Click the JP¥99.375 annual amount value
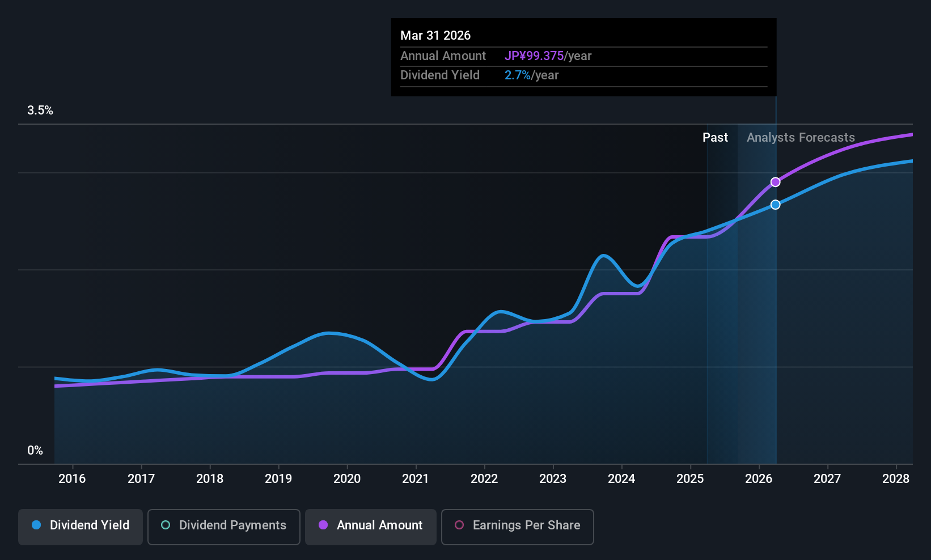Image resolution: width=931 pixels, height=560 pixels. [x=534, y=56]
